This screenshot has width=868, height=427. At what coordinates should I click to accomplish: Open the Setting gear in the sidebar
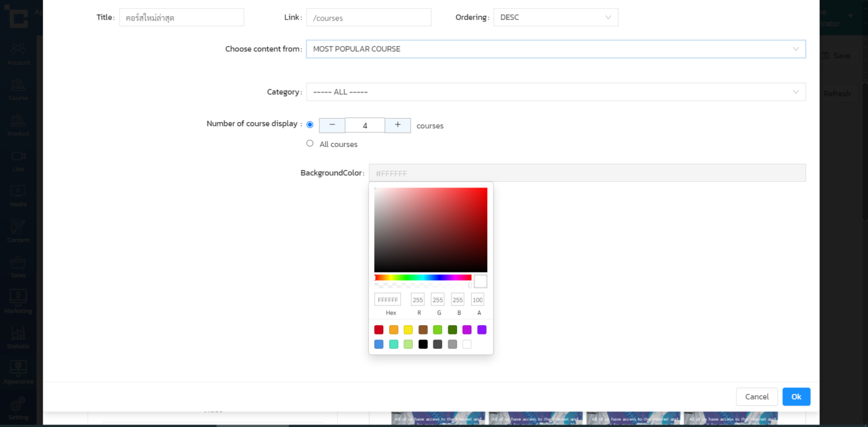pyautogui.click(x=18, y=407)
